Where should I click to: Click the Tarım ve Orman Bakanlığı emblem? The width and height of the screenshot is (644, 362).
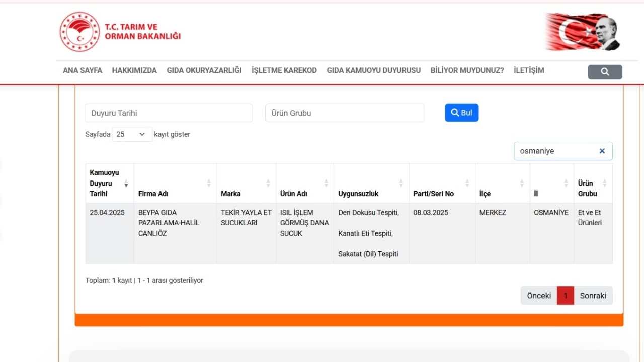[x=80, y=31]
